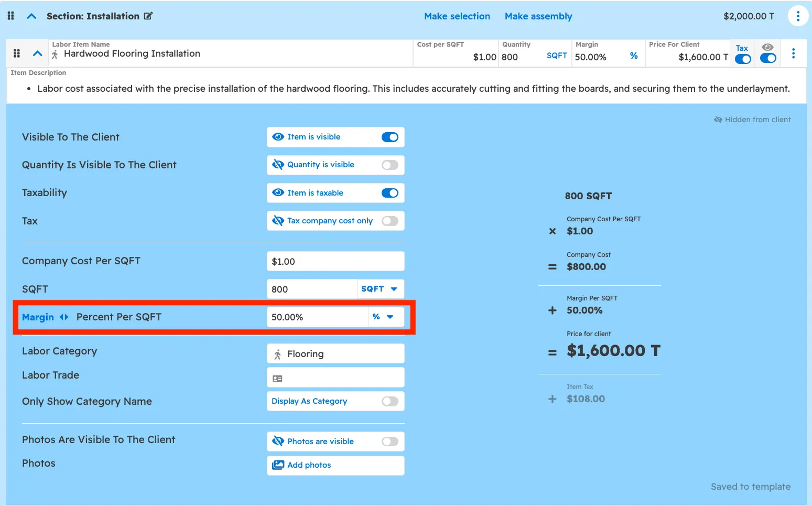Toggle the Item is visible switch
Viewport: 812px width, 506px height.
tap(389, 137)
